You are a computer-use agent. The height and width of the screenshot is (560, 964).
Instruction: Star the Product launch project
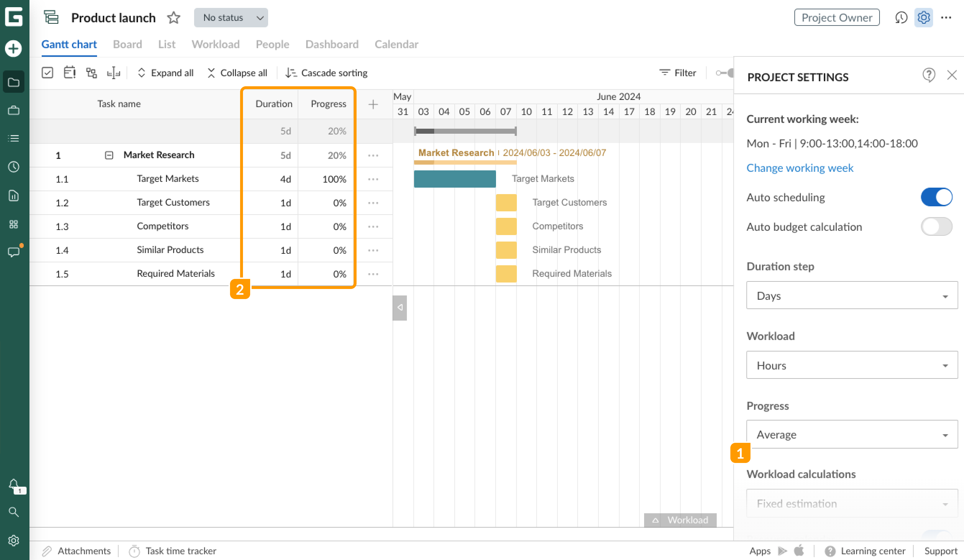(x=173, y=18)
